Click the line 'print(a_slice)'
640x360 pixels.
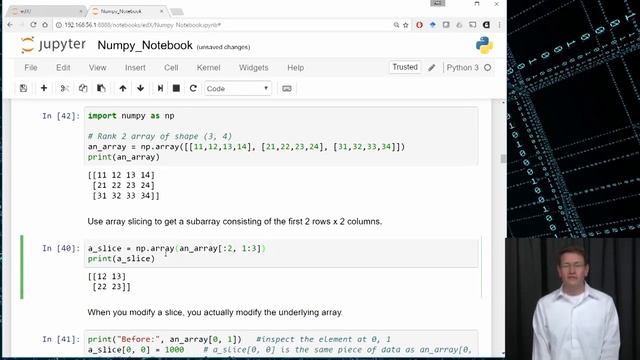(121, 259)
